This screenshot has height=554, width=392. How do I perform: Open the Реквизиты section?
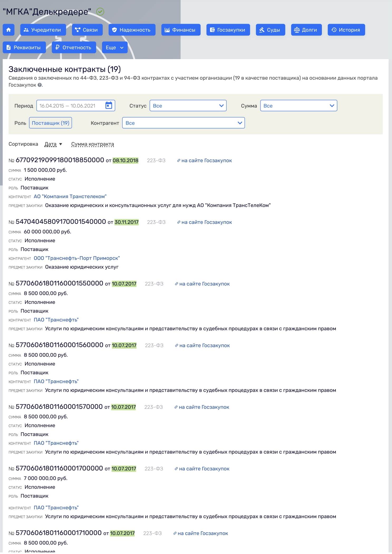click(x=24, y=48)
